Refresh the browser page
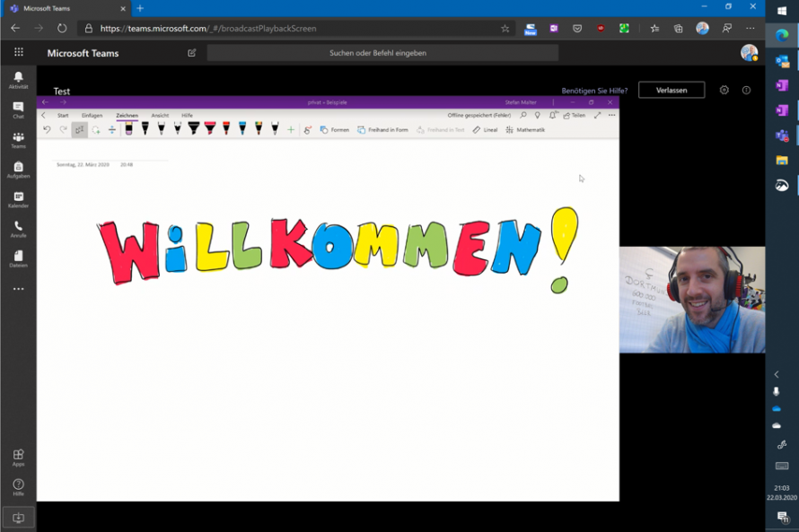Screen dimensions: 799x532 tap(62, 29)
